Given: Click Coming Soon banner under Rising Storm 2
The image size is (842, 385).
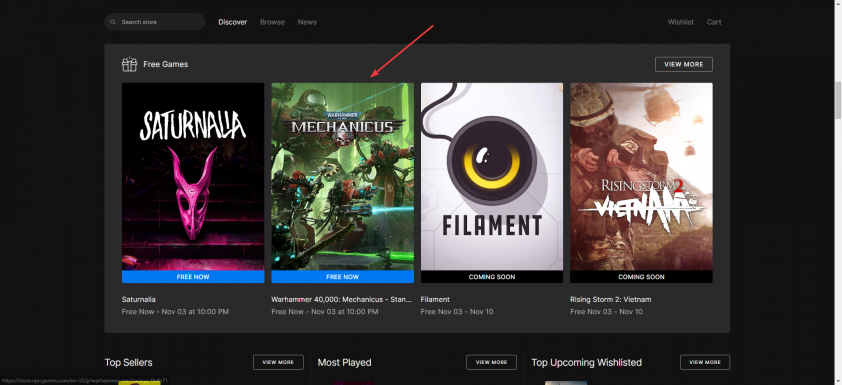Looking at the screenshot, I should point(641,277).
